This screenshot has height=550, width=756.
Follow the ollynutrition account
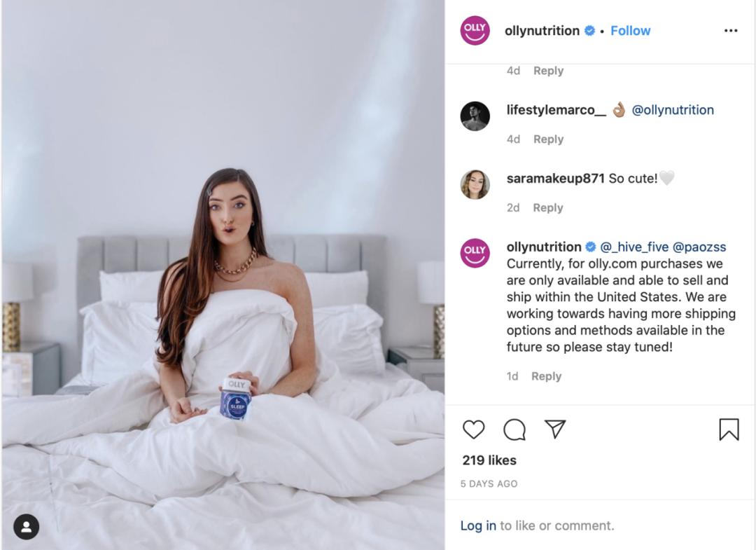pyautogui.click(x=630, y=30)
